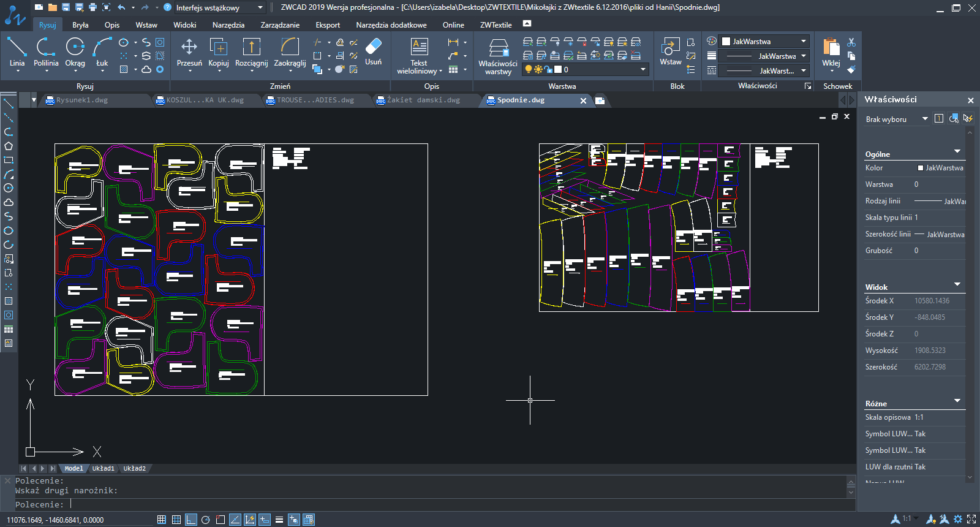Toggle dynamic input in status bar
This screenshot has height=527, width=980.
265,520
